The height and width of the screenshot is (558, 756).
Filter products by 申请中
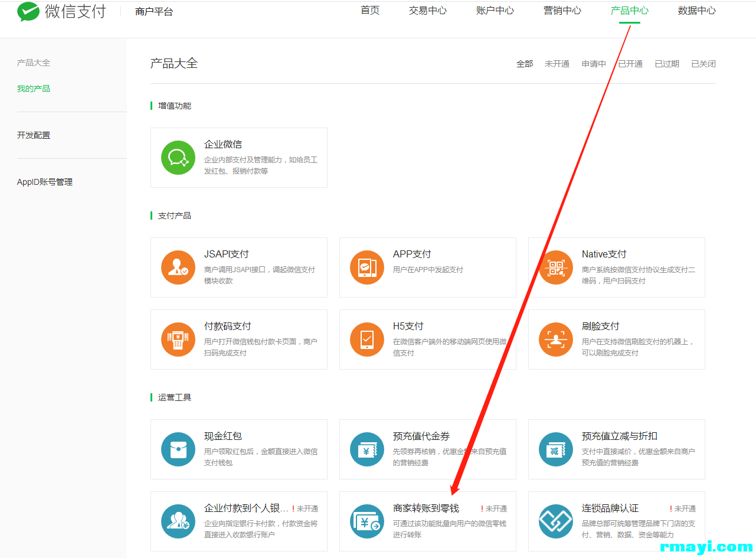click(594, 64)
